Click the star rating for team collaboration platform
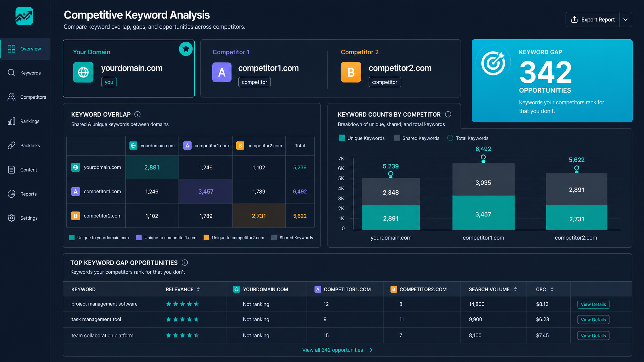644x362 pixels. click(182, 335)
